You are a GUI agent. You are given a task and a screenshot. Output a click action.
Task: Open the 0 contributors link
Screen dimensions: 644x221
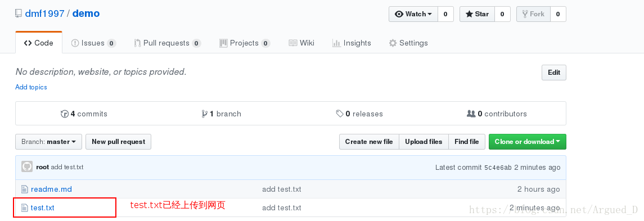497,114
